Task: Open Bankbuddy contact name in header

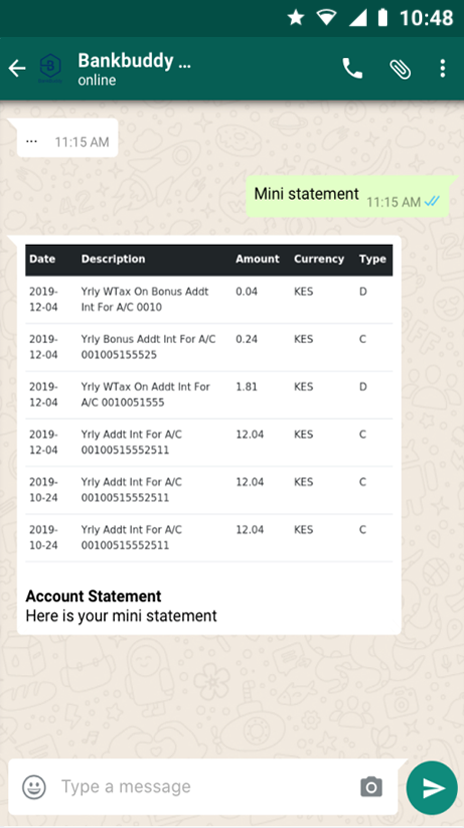Action: tap(134, 61)
